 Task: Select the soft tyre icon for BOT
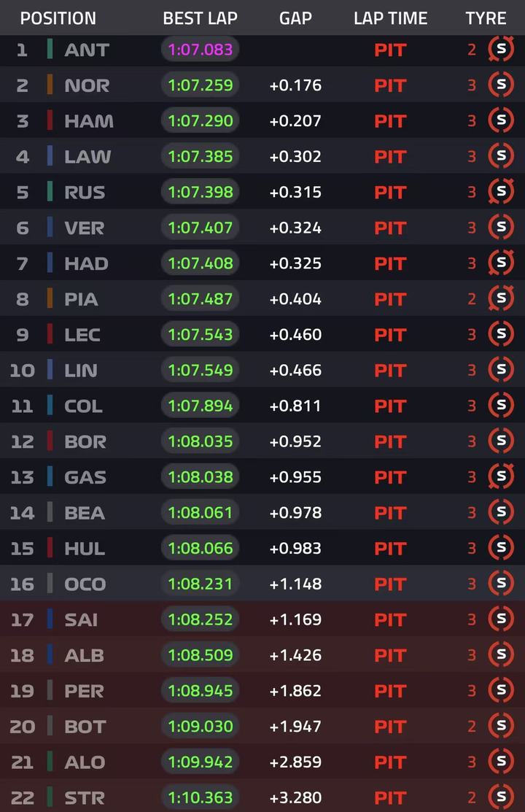tap(501, 725)
